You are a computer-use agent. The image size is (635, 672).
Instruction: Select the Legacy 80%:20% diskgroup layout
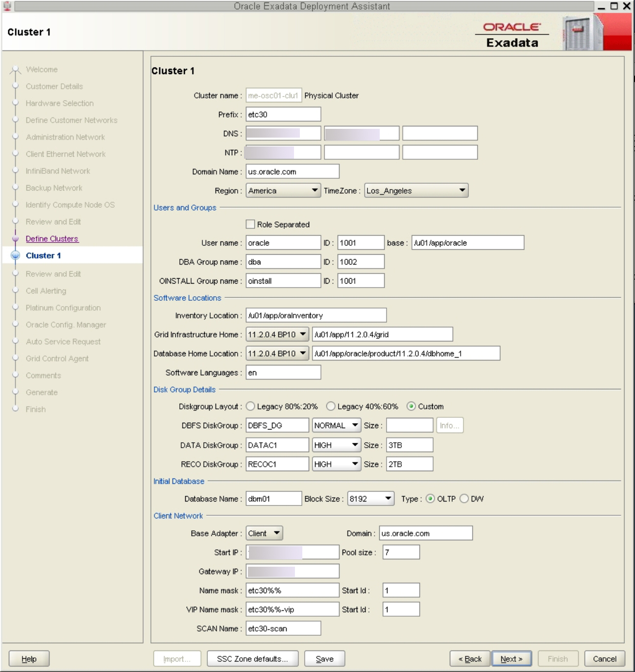pos(250,406)
